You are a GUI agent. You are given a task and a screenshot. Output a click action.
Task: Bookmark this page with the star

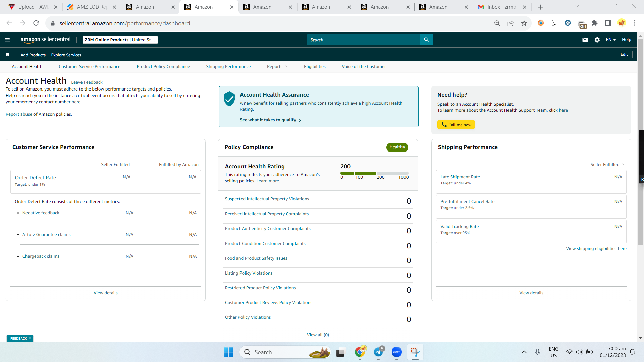[524, 23]
